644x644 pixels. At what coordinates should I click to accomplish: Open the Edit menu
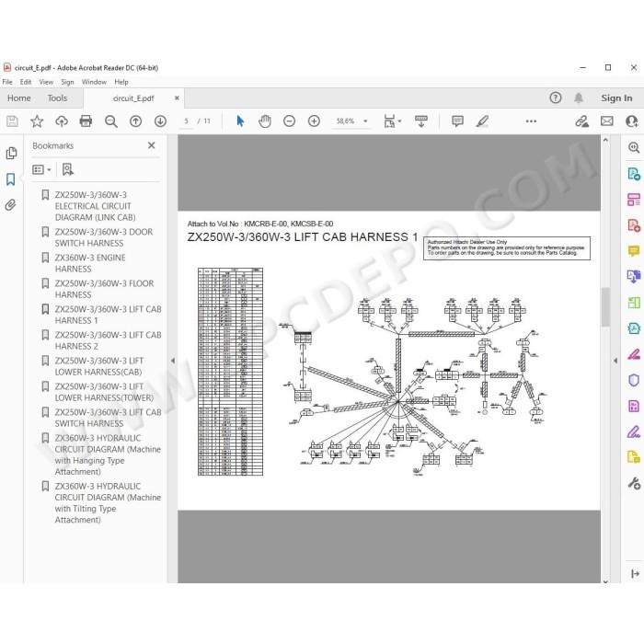(26, 82)
